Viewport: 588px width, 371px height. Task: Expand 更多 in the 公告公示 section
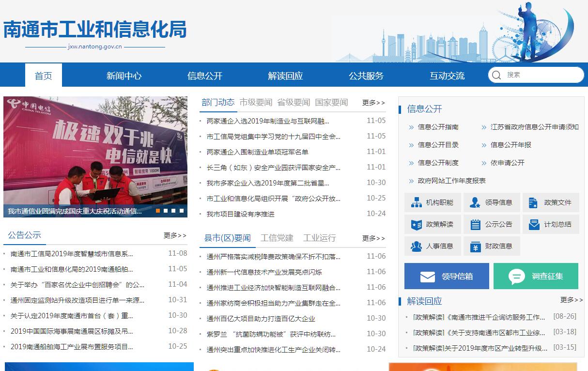coord(175,235)
